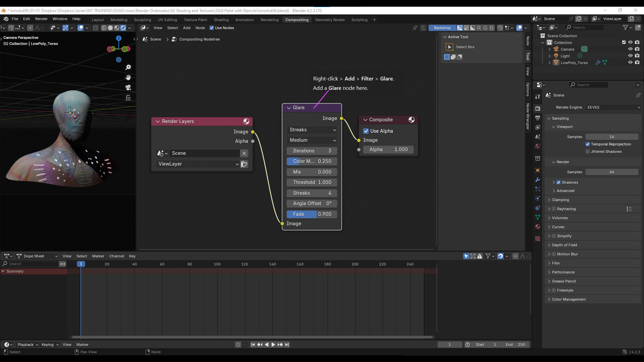Open the Object properties tab
644x362 pixels.
538,170
